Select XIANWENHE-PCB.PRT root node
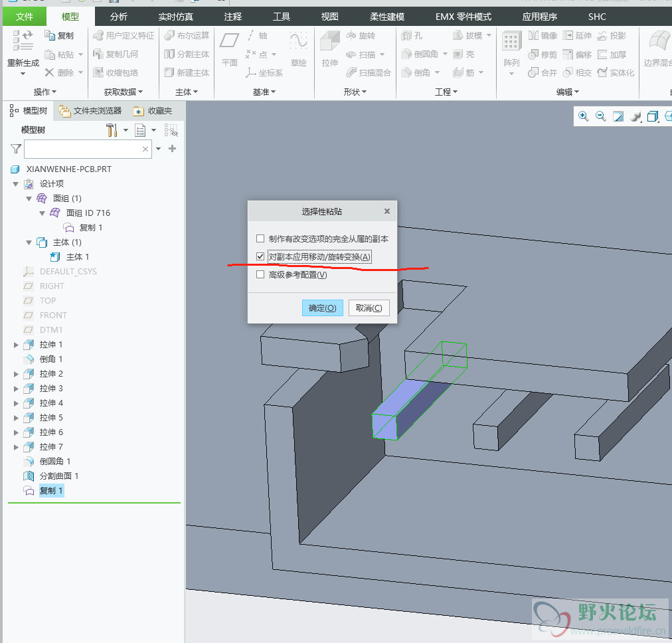Screen dimensions: 672x643 pos(68,169)
